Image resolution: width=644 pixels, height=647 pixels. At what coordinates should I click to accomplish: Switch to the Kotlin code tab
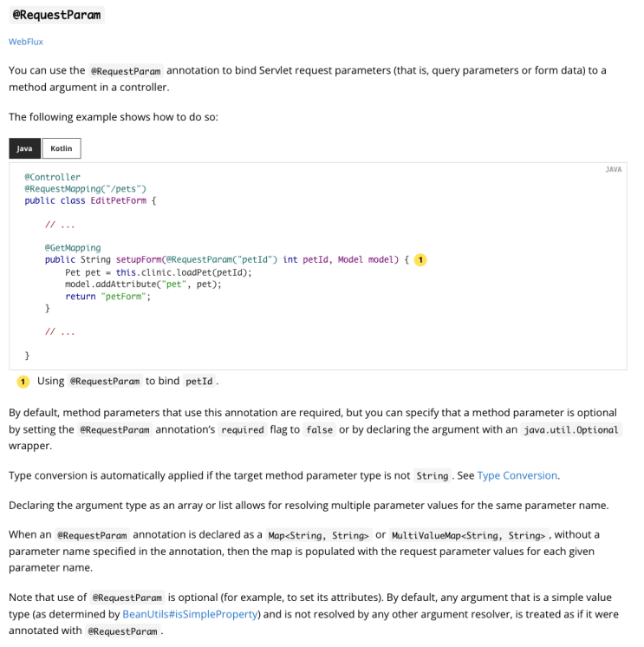point(62,148)
